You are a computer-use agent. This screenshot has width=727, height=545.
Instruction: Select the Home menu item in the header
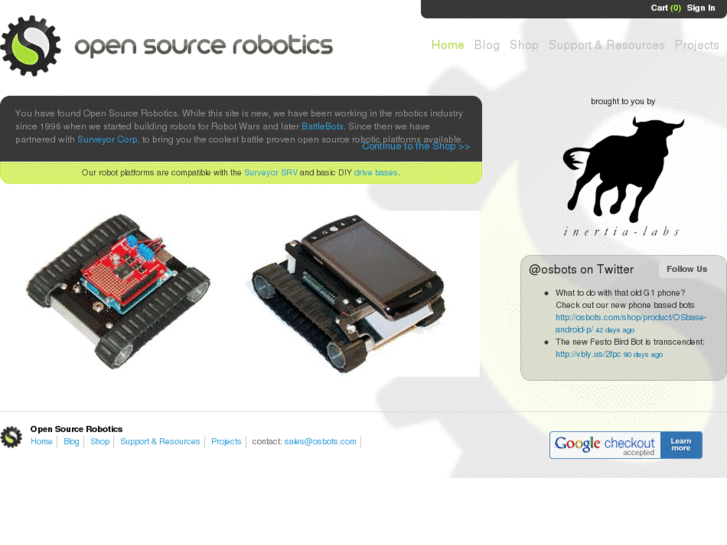[x=447, y=45]
